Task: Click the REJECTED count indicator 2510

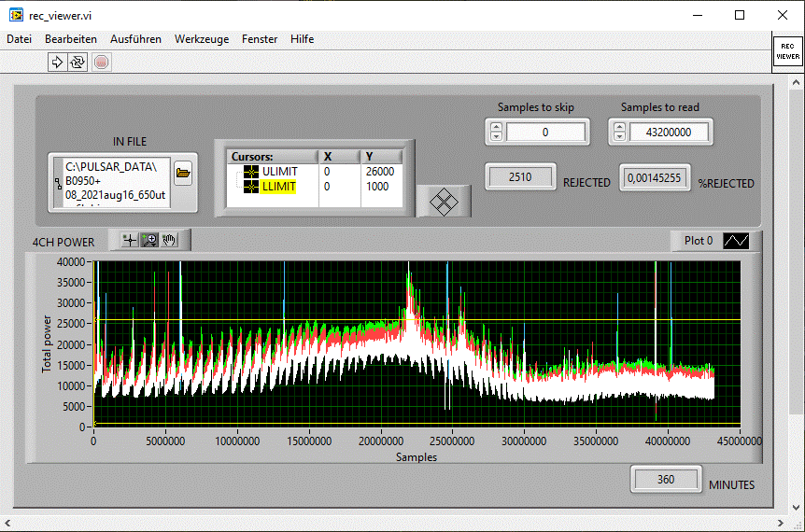Action: tap(520, 177)
